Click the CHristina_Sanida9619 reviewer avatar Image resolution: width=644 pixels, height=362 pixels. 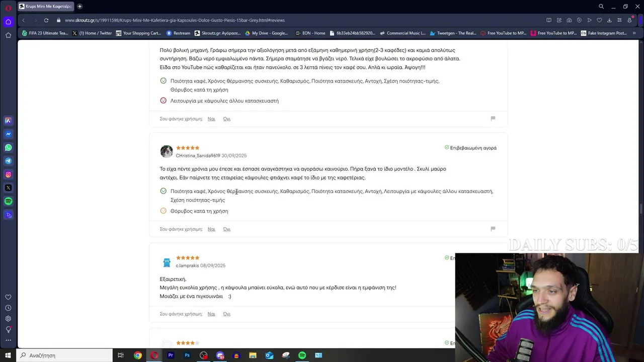167,151
